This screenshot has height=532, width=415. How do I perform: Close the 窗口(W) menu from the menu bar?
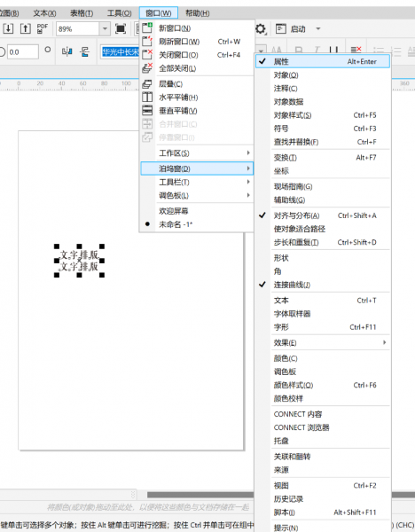(159, 13)
